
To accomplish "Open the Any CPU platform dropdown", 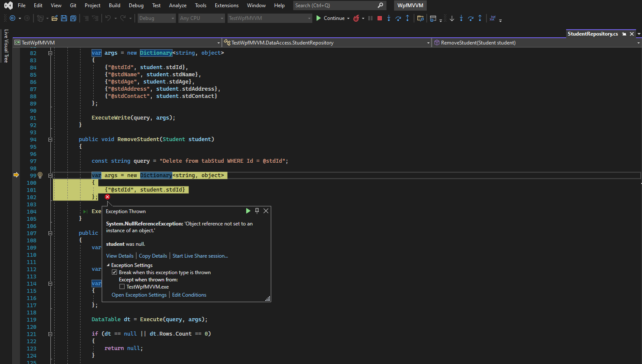I will pos(201,18).
